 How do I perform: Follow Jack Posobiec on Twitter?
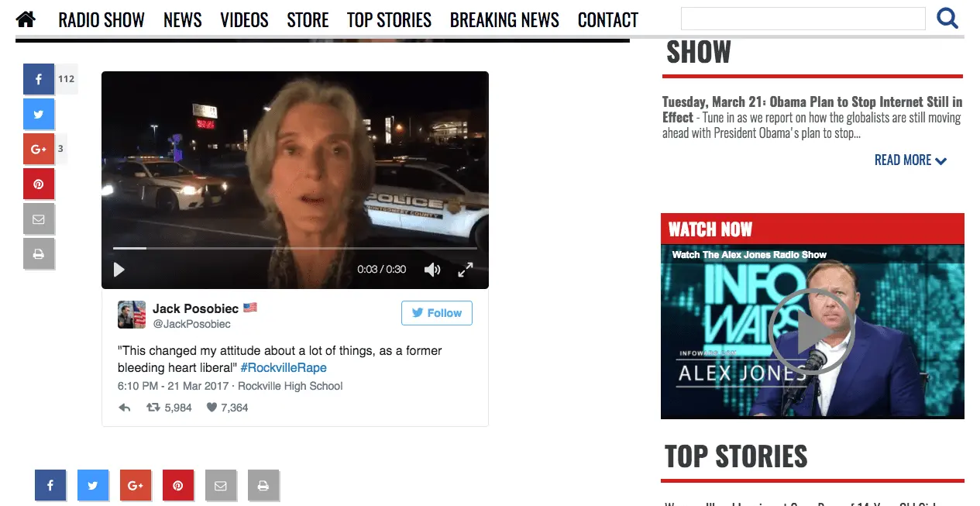click(x=437, y=313)
